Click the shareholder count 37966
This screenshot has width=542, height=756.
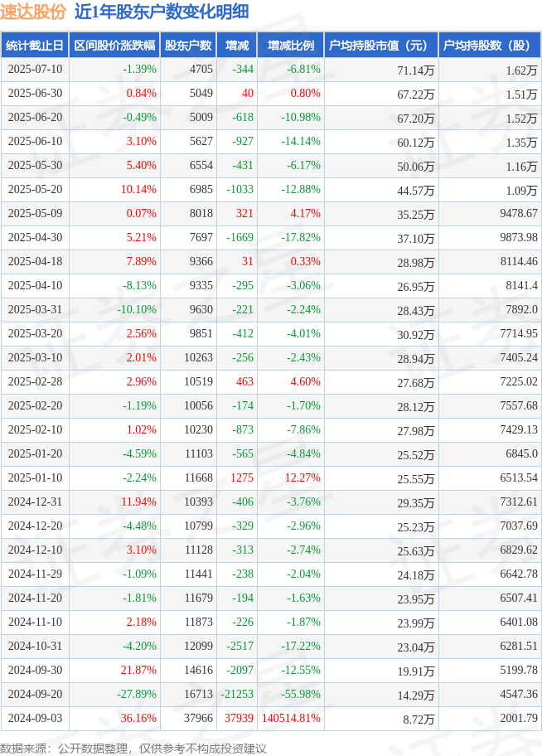point(198,718)
